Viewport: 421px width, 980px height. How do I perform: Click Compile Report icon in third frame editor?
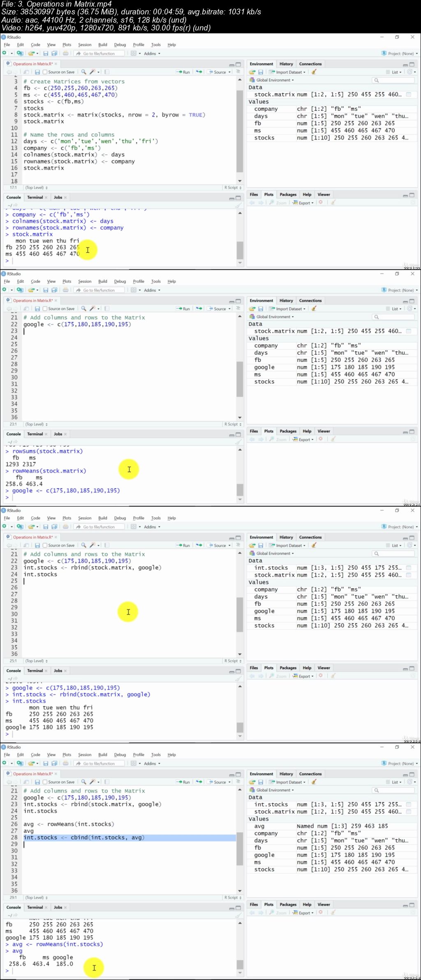coord(107,545)
